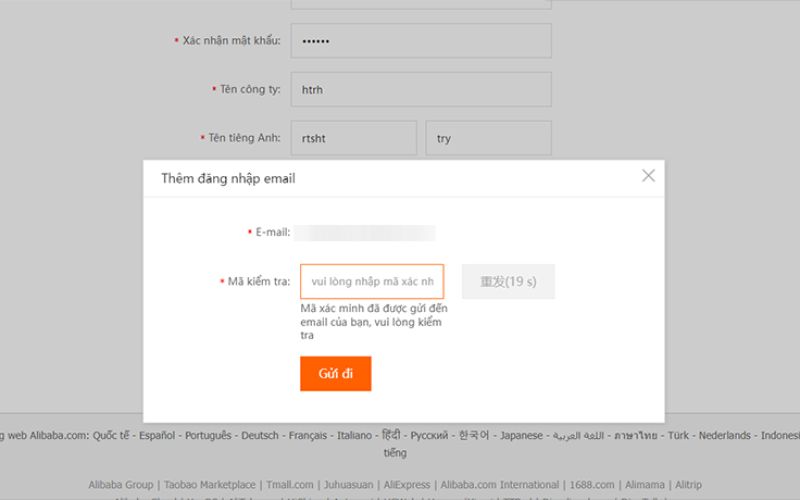Close the email login dialog
Image resolution: width=800 pixels, height=500 pixels.
(648, 176)
